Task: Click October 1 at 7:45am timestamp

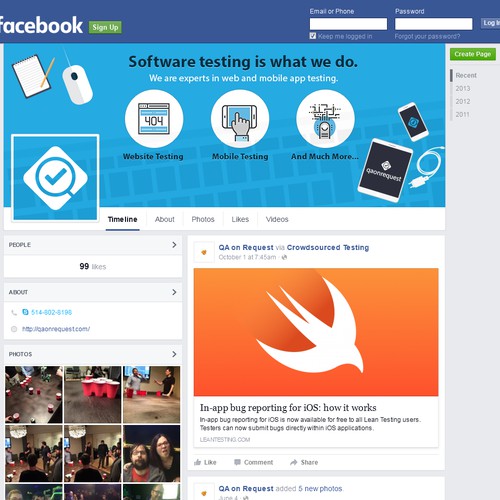Action: coord(247,257)
